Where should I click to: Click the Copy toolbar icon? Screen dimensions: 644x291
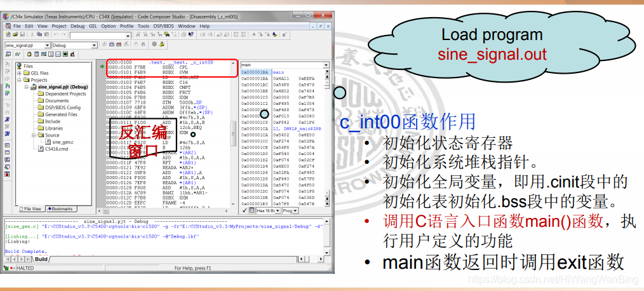pyautogui.click(x=39, y=34)
